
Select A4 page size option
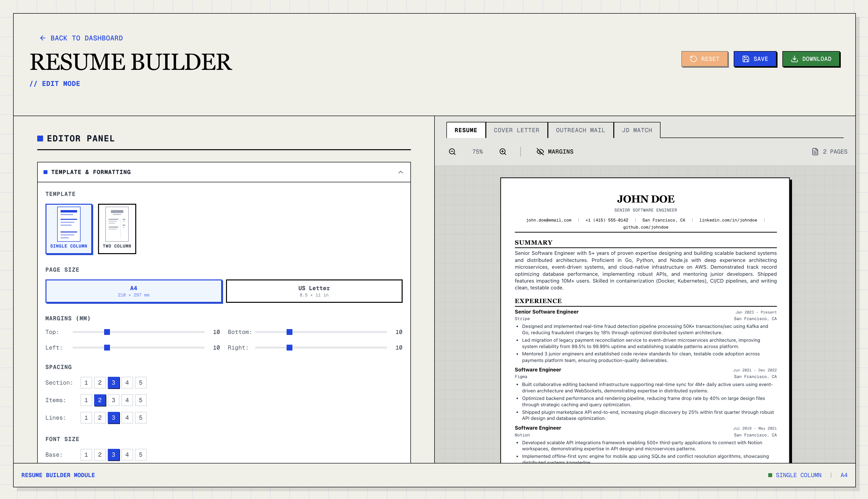[x=134, y=291]
